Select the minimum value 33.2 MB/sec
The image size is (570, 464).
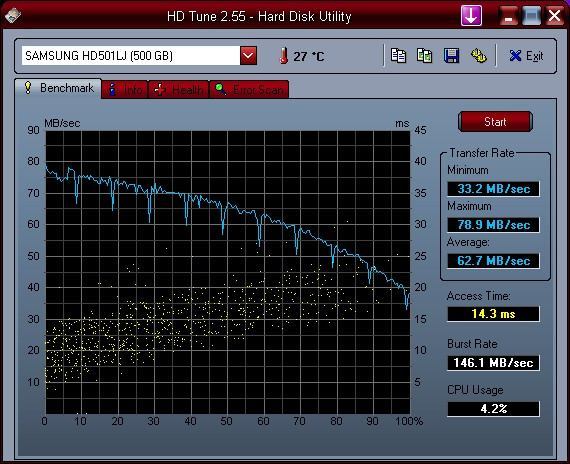pos(493,189)
